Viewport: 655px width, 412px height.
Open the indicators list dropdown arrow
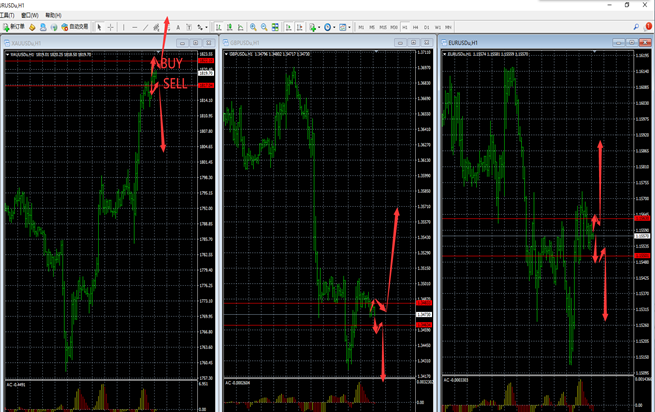320,27
